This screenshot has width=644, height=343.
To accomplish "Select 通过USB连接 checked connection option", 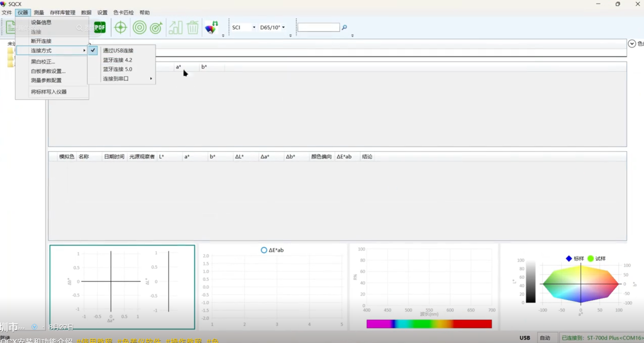I will coord(118,51).
